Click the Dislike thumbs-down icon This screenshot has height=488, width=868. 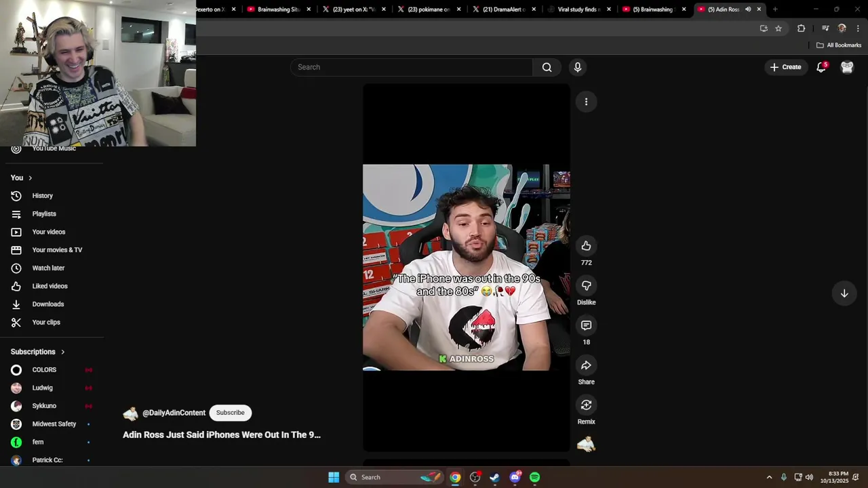(x=586, y=286)
